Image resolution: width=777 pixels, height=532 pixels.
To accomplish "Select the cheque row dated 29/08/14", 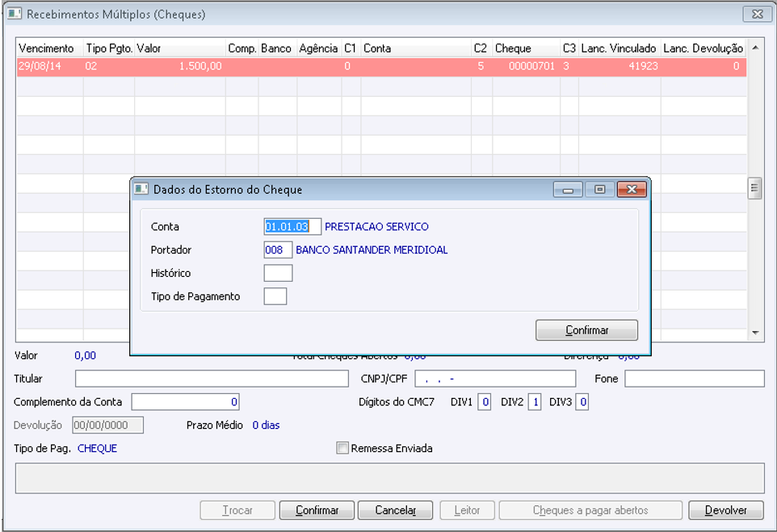I will [381, 66].
